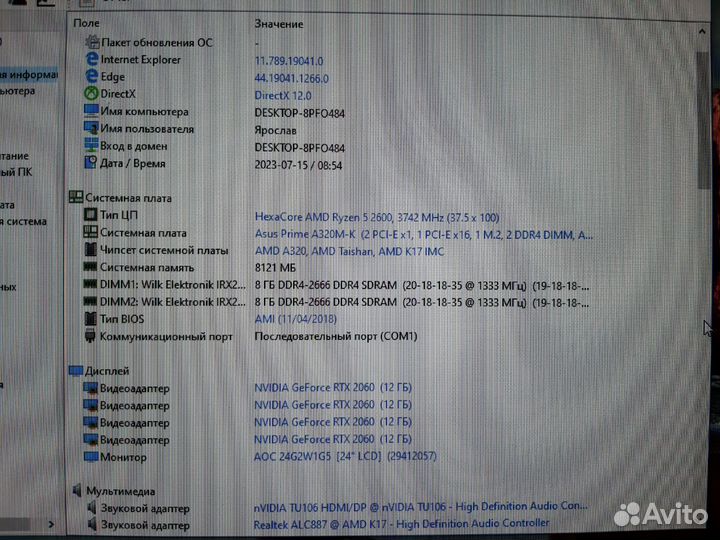Select the Коммуникационный порт label
720x540 pixels.
166,337
